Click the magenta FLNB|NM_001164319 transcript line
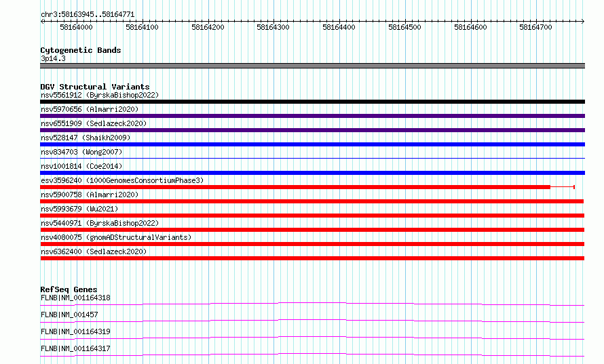604x364 pixels. (x=312, y=338)
